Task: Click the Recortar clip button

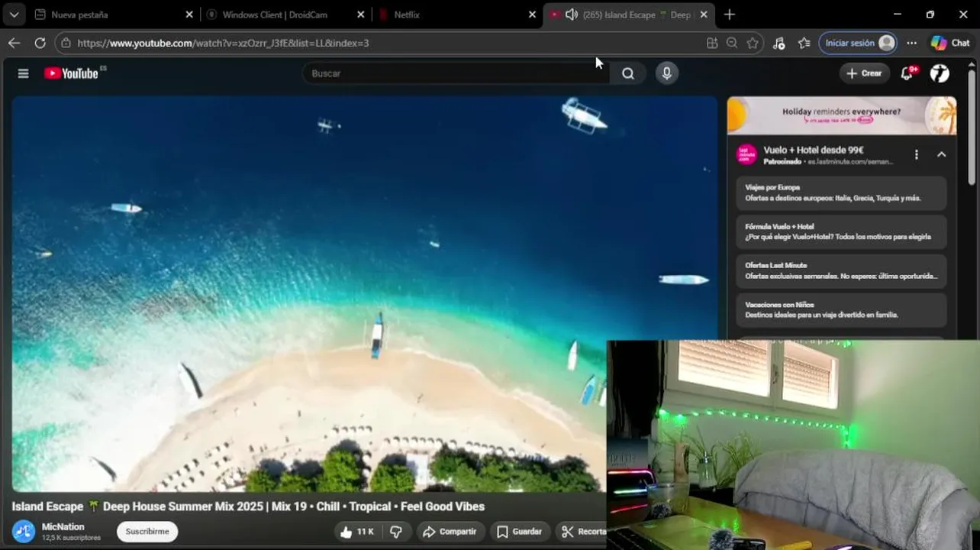Action: coord(582,532)
